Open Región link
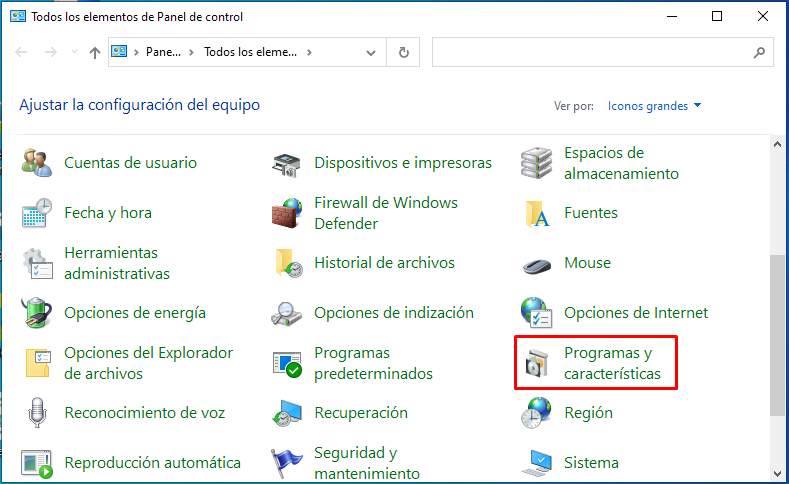The height and width of the screenshot is (484, 789). 588,413
